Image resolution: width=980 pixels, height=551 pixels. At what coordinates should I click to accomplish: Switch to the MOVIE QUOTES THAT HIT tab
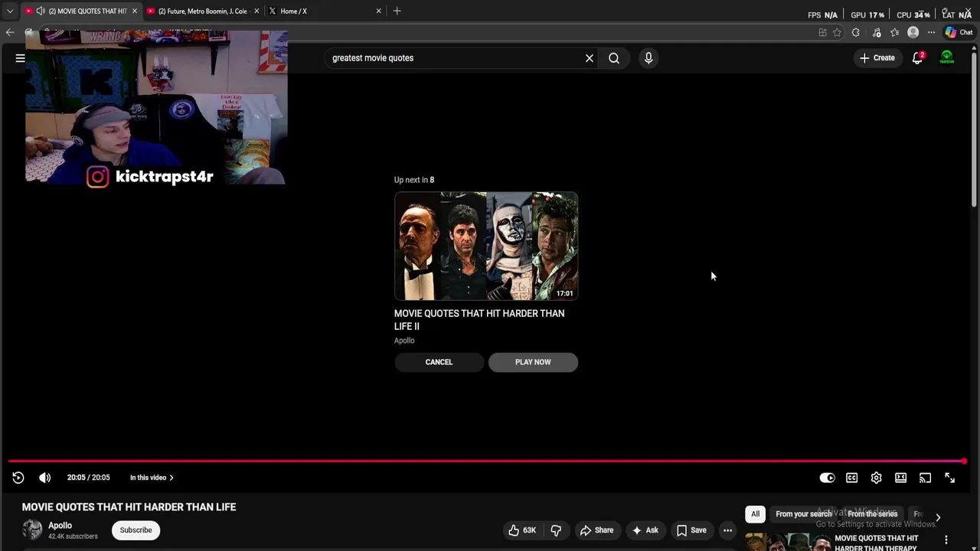[80, 11]
